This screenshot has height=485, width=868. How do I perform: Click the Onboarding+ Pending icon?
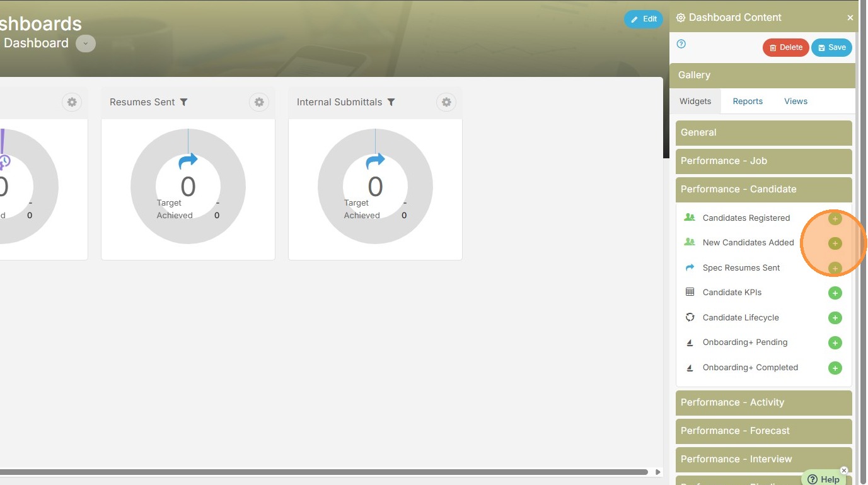[x=690, y=342]
